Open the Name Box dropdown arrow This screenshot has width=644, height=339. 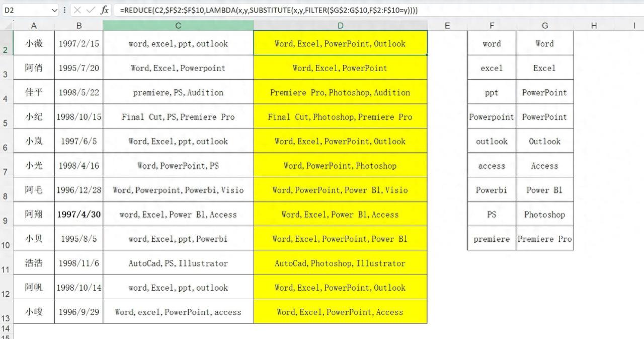(54, 10)
